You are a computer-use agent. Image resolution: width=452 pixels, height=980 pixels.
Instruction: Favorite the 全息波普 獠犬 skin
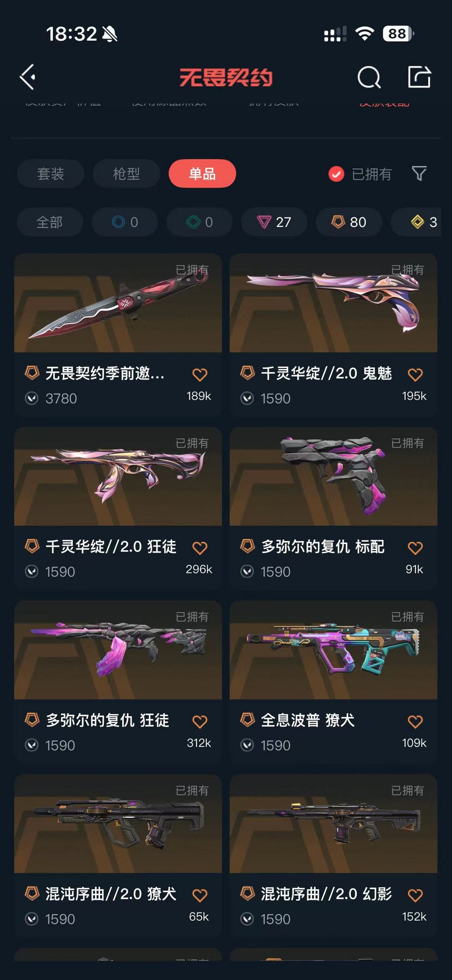coord(415,721)
